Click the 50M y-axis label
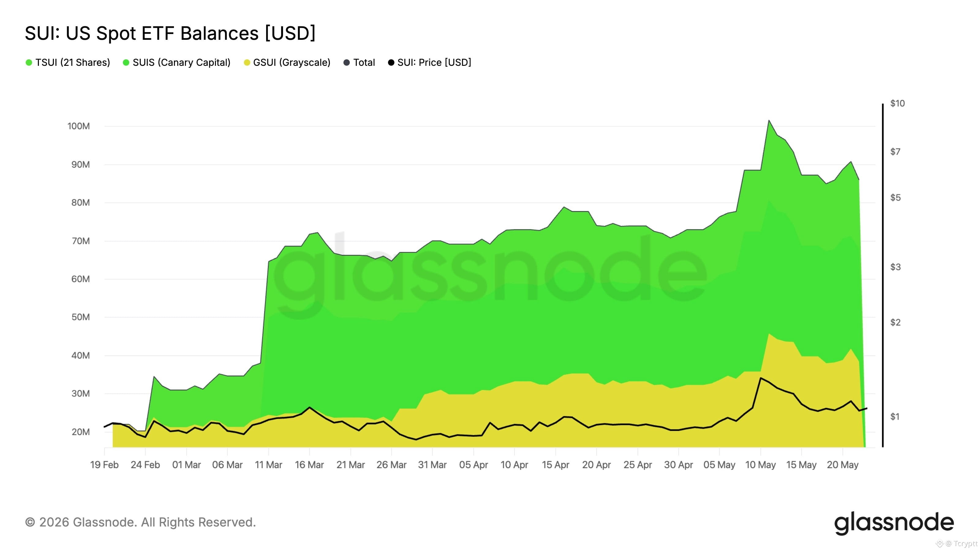Image resolution: width=980 pixels, height=551 pixels. click(81, 317)
